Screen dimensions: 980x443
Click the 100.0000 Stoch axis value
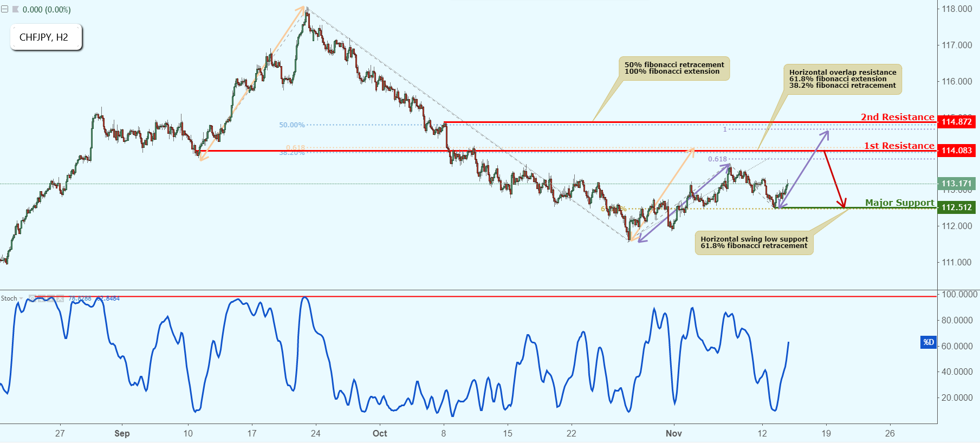click(x=959, y=295)
